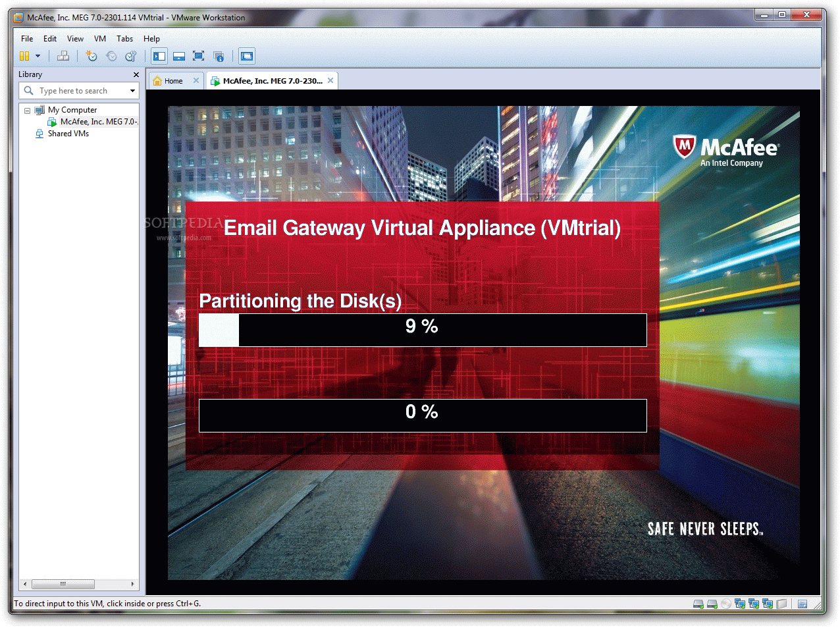Open the power options dropdown arrow
Viewport: 840px width, 628px height.
(x=38, y=56)
